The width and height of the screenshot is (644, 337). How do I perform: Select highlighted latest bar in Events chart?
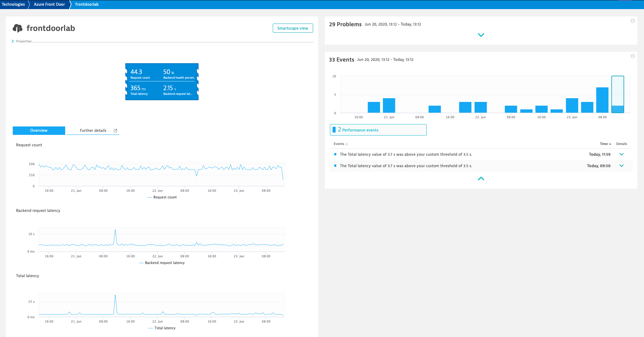pos(618,95)
